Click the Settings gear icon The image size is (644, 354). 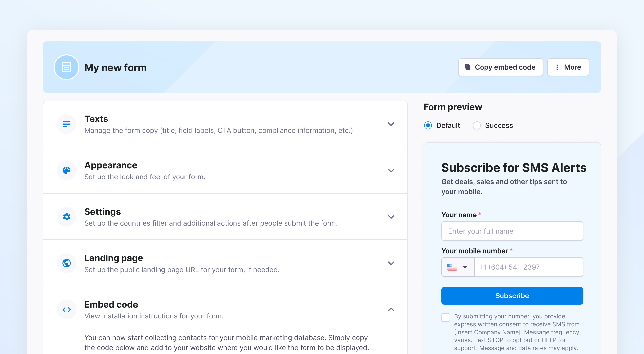[x=67, y=217]
